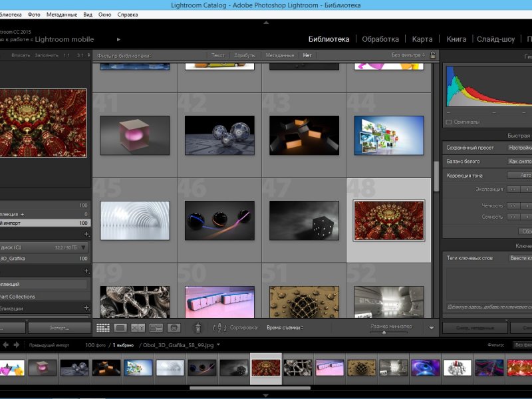Open the Сохранённый пресет dropdown

(x=520, y=148)
